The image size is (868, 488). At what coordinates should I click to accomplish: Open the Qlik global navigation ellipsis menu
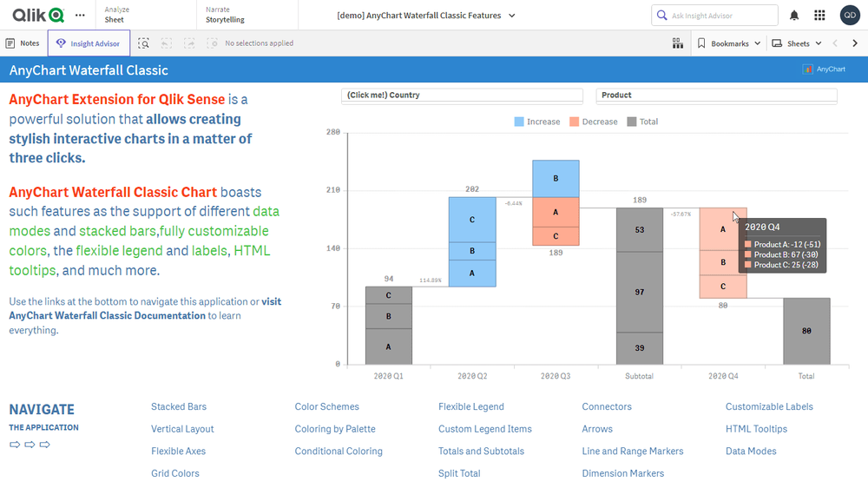coord(81,16)
